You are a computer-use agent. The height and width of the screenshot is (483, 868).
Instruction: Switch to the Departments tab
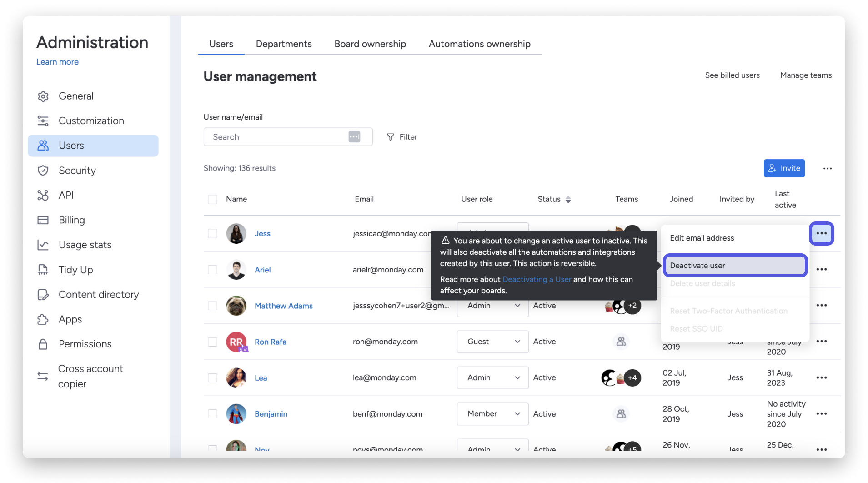(x=284, y=44)
